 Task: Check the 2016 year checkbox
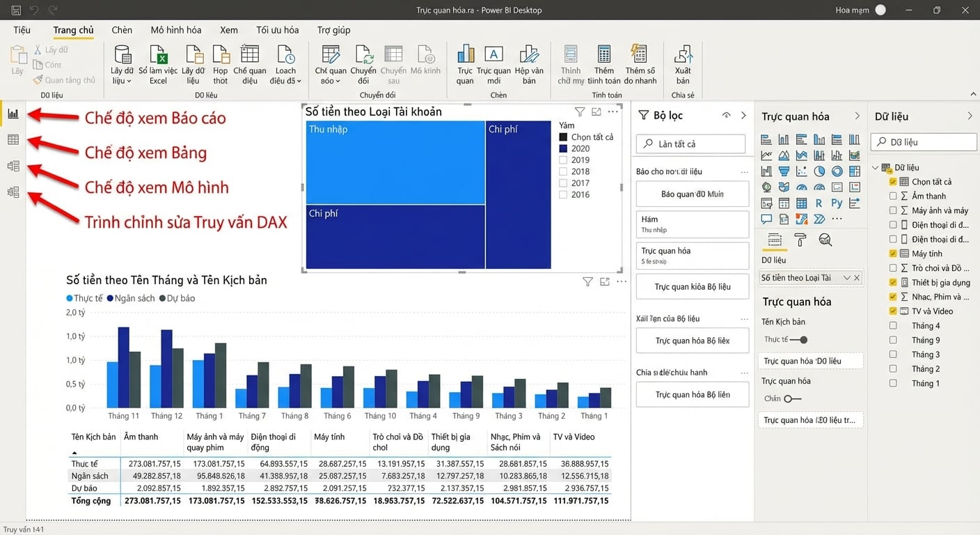click(563, 195)
